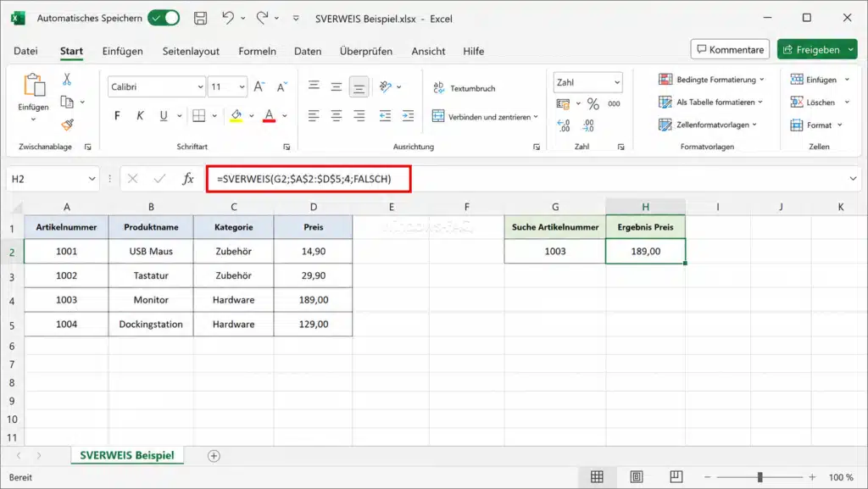Click the Einfügen paste clipboard icon
Viewport: 868px width, 489px height.
point(34,85)
